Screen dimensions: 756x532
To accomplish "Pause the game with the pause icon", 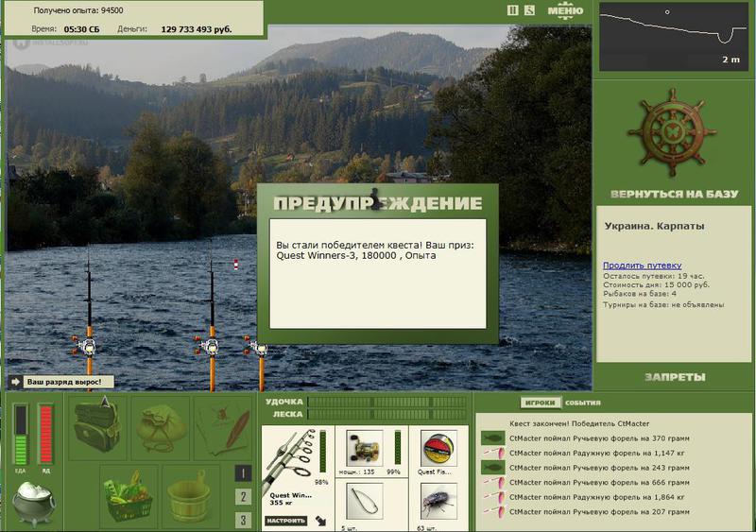I will click(x=512, y=9).
